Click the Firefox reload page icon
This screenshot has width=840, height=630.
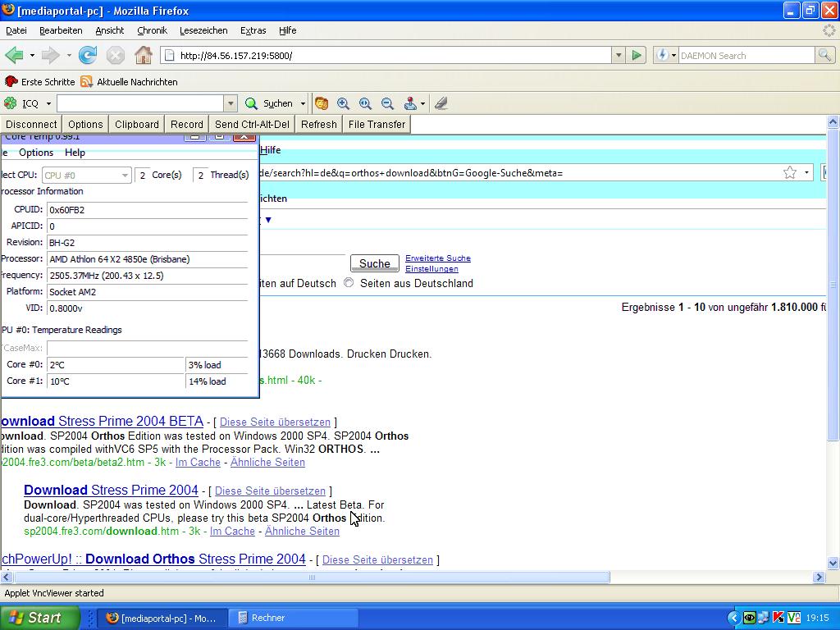point(88,55)
